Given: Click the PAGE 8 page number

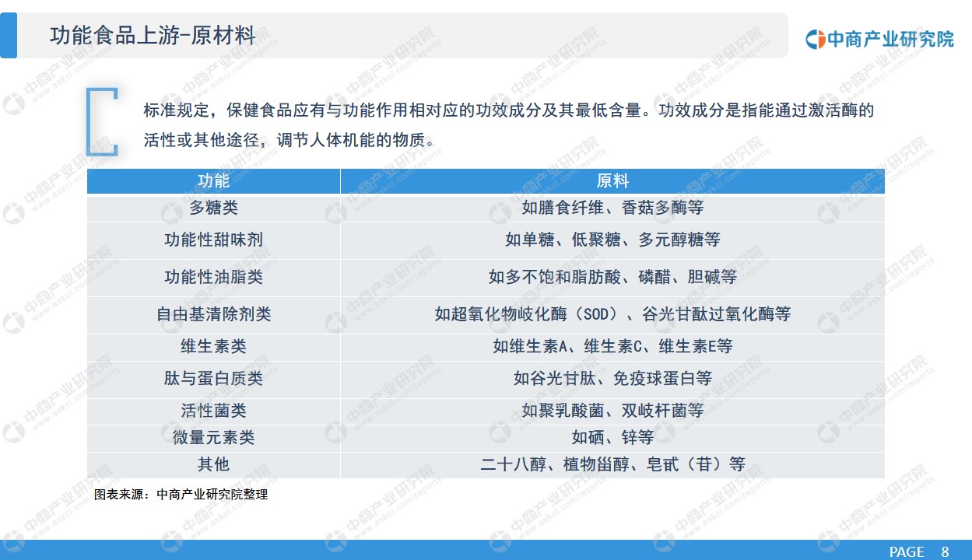Looking at the screenshot, I should pyautogui.click(x=919, y=551).
